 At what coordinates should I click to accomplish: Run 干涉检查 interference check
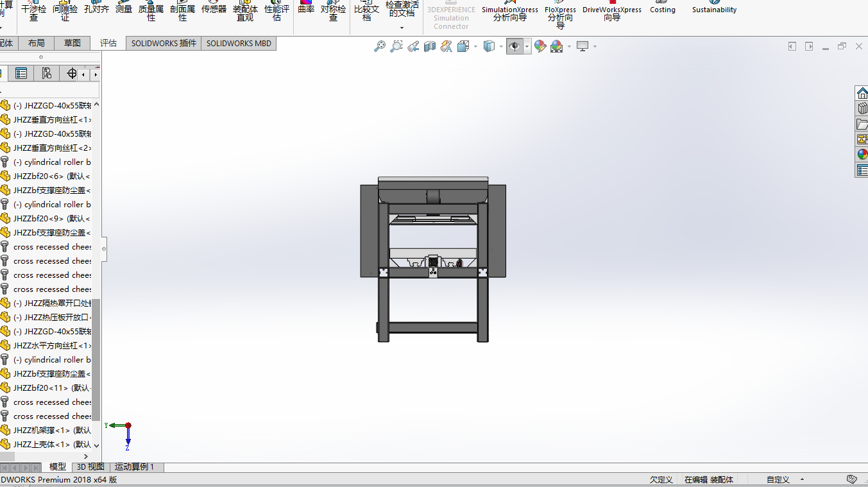(33, 10)
